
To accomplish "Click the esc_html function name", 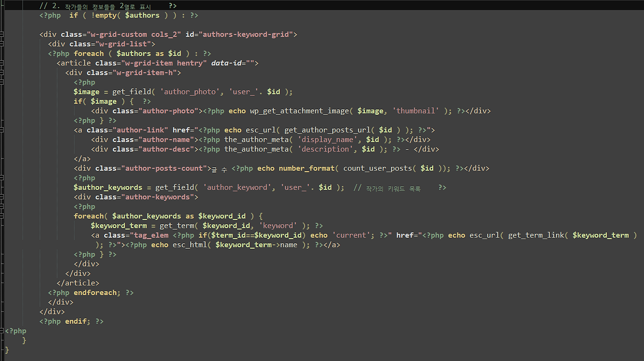I will point(190,245).
